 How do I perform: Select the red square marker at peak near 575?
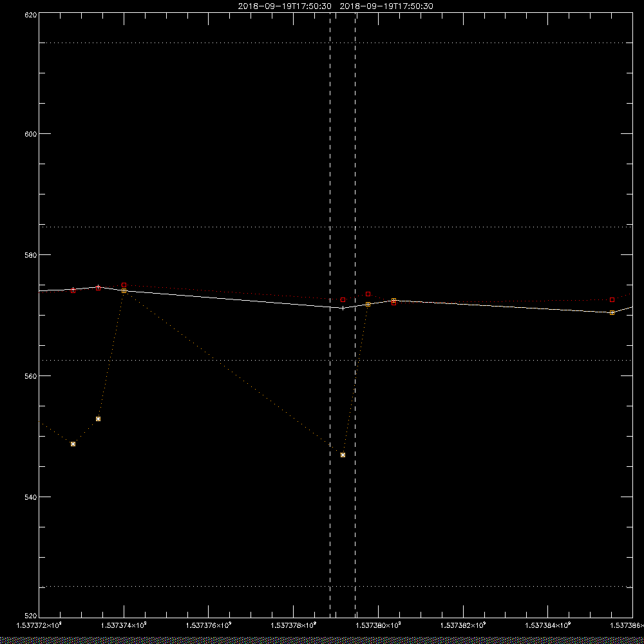pyautogui.click(x=124, y=285)
